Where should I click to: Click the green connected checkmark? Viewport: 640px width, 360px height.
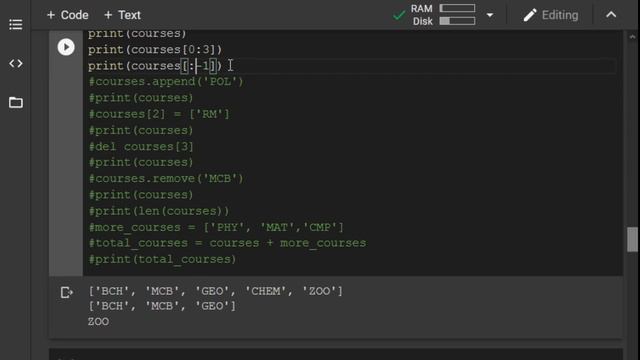[399, 16]
